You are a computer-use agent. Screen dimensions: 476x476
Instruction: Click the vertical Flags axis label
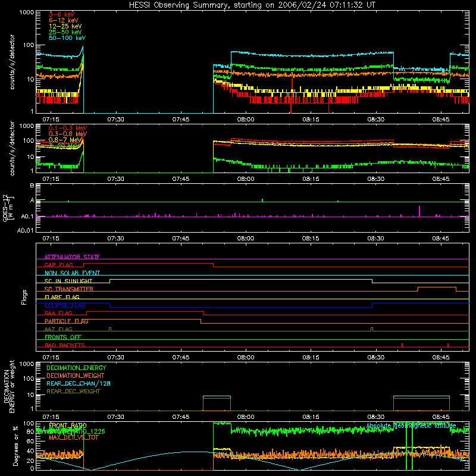(x=24, y=297)
